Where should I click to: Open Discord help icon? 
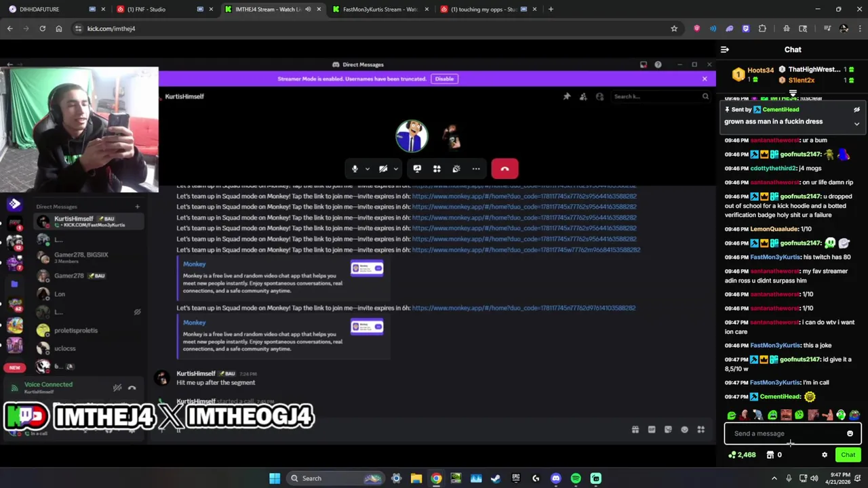658,64
